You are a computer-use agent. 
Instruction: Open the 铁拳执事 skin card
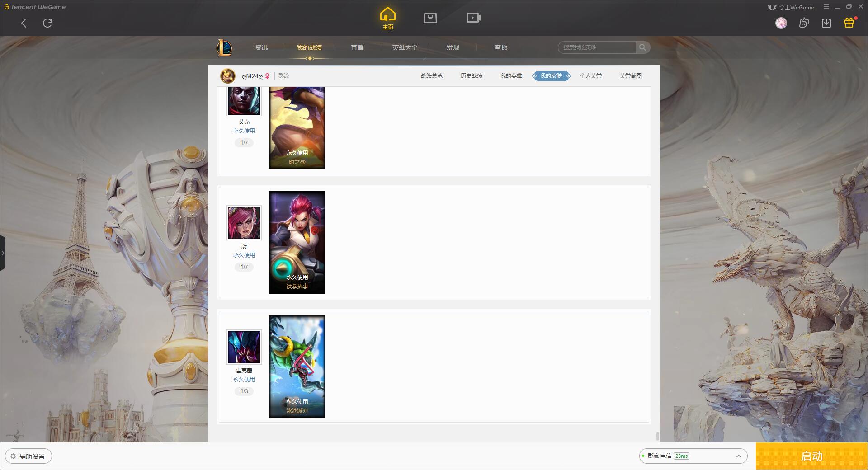[x=297, y=242]
